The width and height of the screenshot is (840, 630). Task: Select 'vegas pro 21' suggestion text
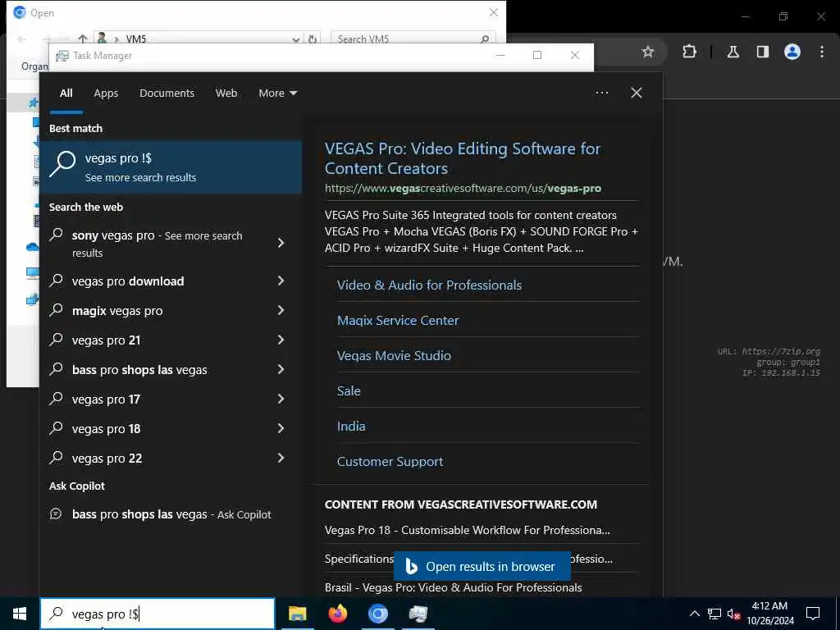(106, 340)
